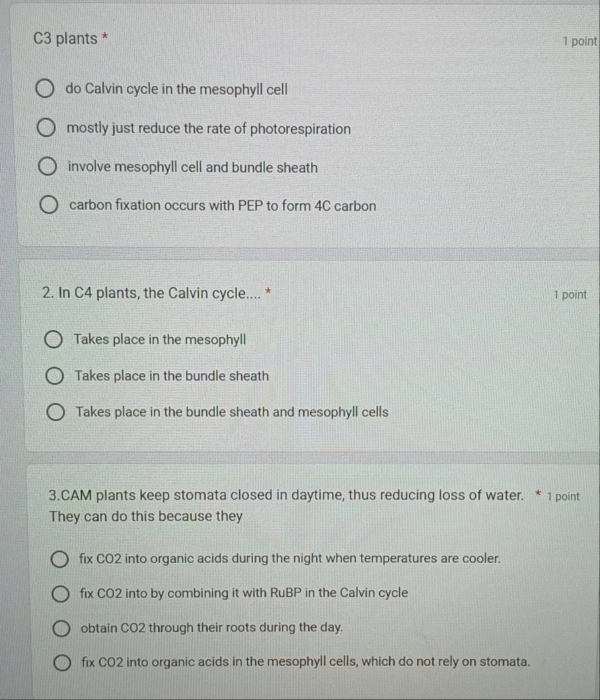Choose 'mostly just reduce the rate of photorespiration'
Viewport: 600px width, 700px height.
[46, 128]
